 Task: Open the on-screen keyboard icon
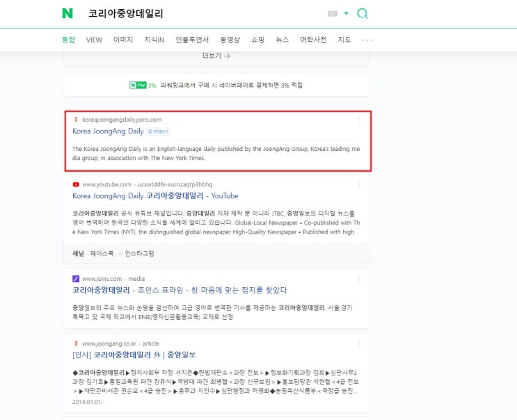(x=333, y=13)
